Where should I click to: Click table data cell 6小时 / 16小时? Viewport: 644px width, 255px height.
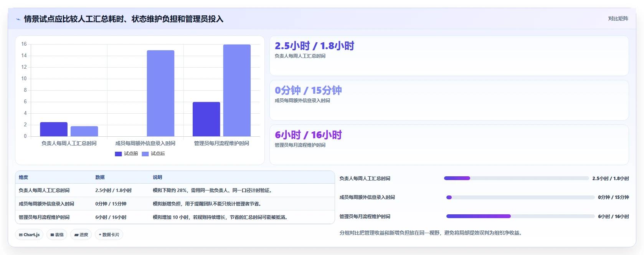pos(111,217)
